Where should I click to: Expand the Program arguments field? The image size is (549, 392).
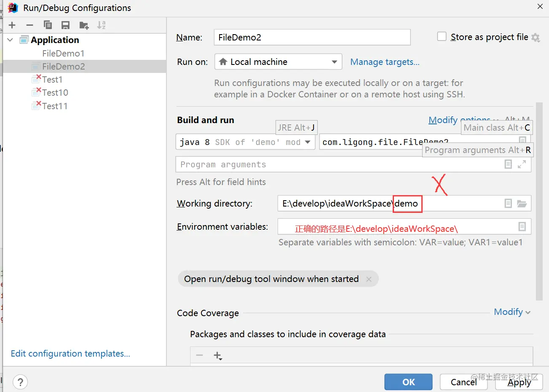click(x=522, y=164)
